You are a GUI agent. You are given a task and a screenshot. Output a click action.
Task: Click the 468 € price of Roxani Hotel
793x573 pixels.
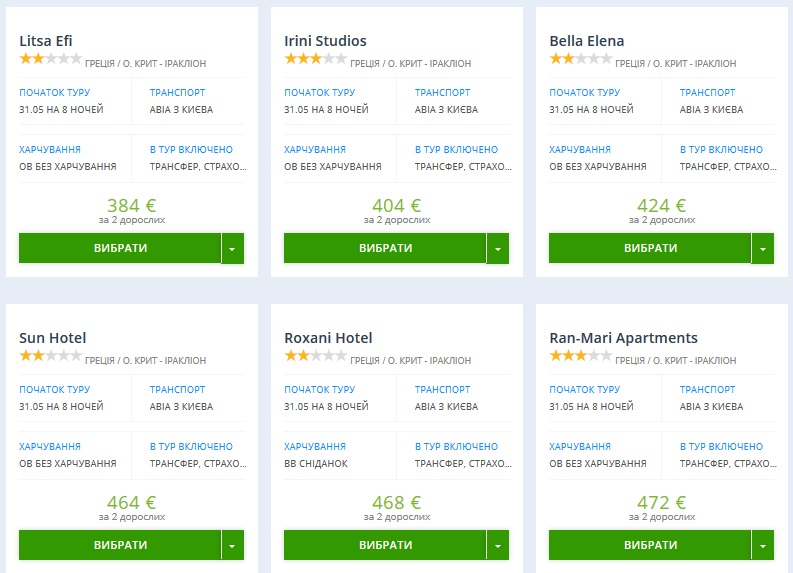[x=397, y=502]
